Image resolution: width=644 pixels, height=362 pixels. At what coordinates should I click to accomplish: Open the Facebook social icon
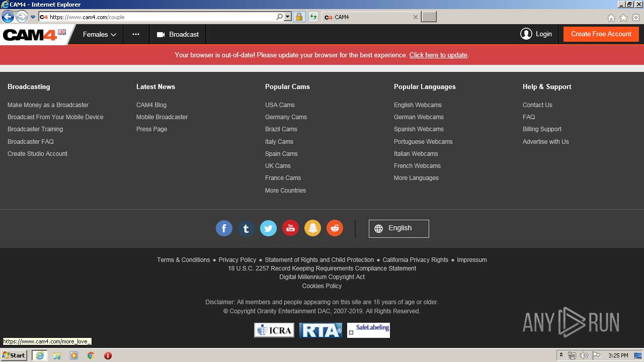click(224, 228)
